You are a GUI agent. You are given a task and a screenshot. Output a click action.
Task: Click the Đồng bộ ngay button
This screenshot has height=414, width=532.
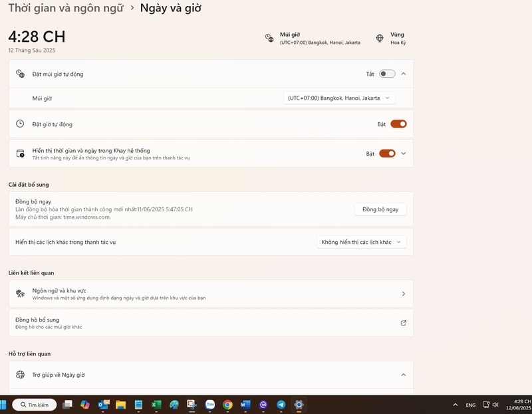(380, 209)
